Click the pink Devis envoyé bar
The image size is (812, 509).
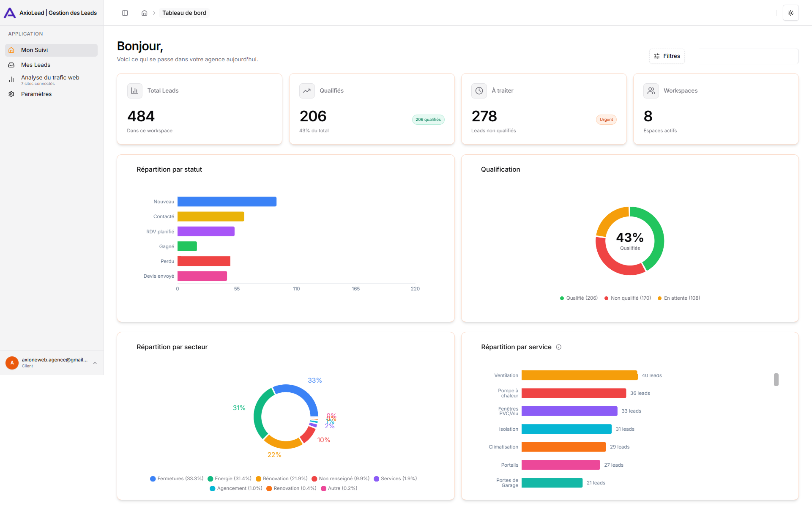tap(202, 276)
